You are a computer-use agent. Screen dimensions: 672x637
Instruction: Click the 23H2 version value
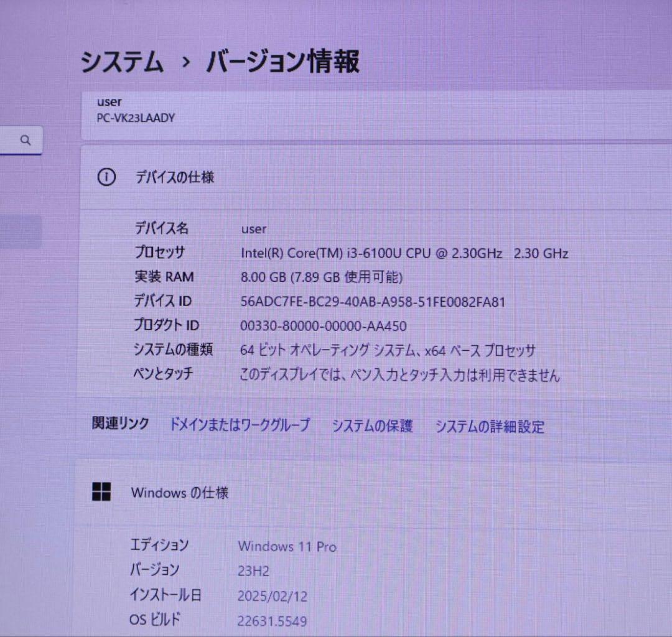tap(253, 571)
